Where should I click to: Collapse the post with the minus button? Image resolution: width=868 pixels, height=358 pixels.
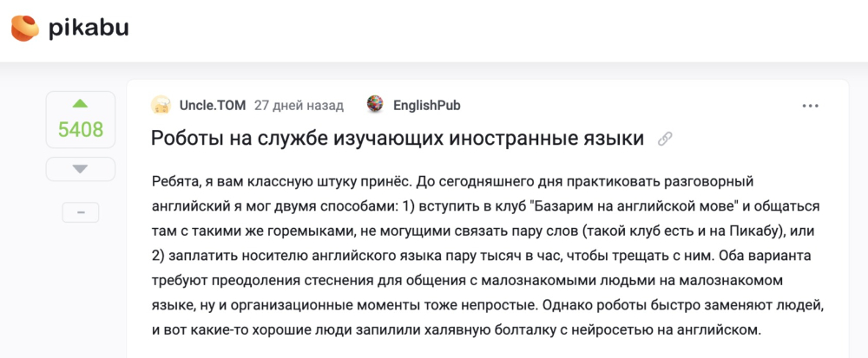coord(80,212)
